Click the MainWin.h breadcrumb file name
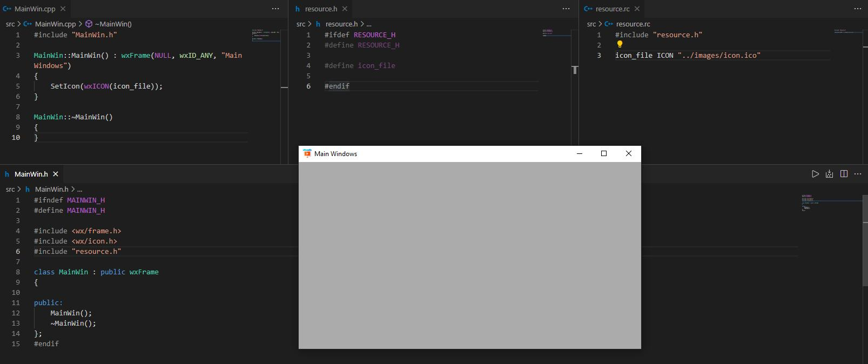Screen dimensions: 868x364 [x=51, y=189]
